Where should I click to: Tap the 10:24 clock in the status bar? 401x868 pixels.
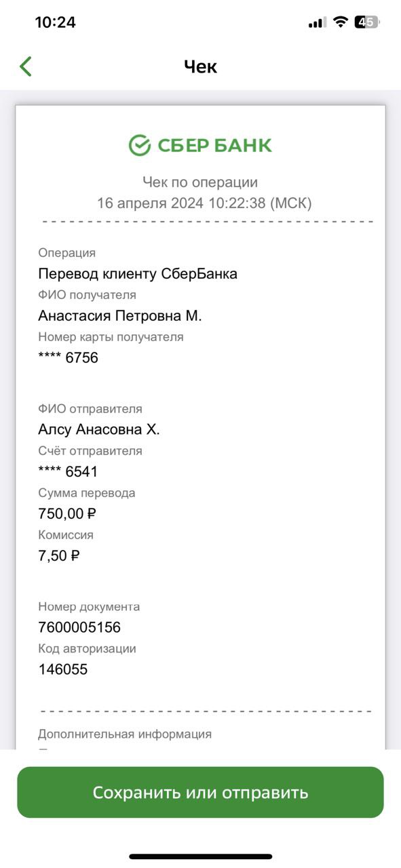(55, 22)
